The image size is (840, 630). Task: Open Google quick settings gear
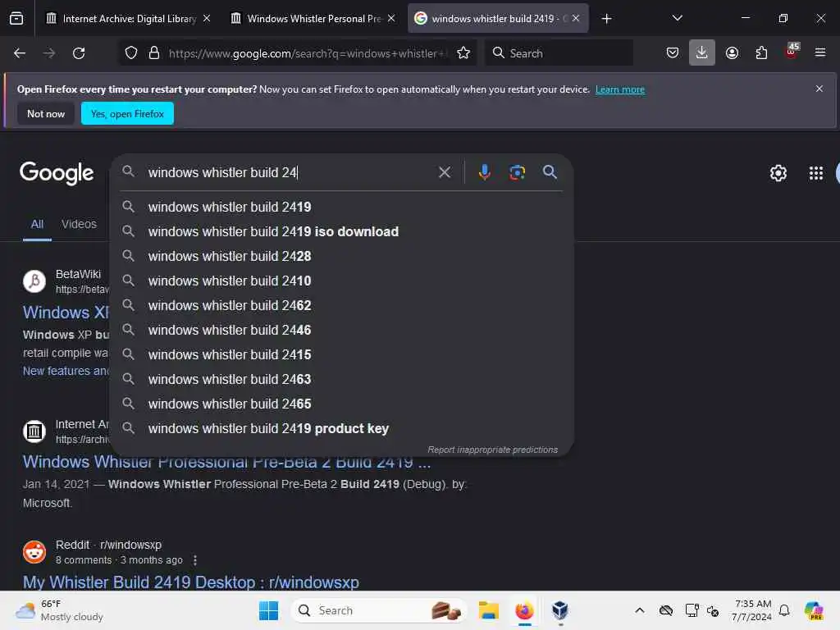coord(778,173)
